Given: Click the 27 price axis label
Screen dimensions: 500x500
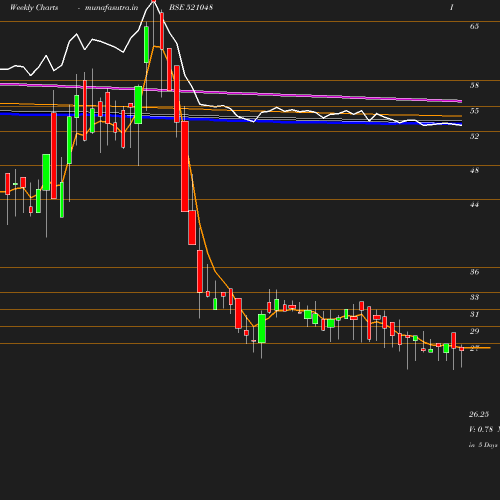Looking at the screenshot, I should tap(474, 348).
